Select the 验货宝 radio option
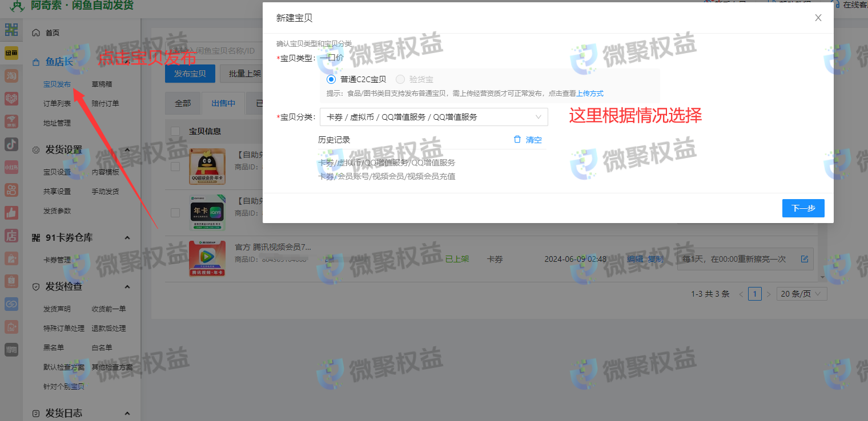This screenshot has height=421, width=868. click(x=400, y=79)
